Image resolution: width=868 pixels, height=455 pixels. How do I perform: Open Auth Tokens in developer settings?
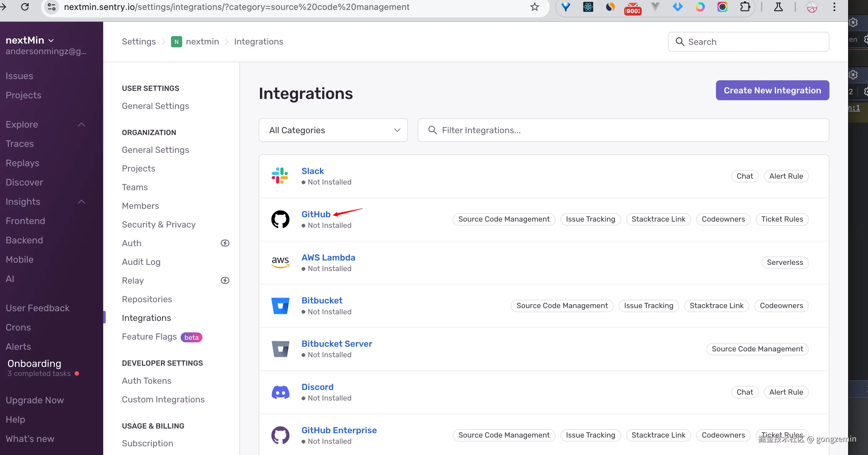pos(146,380)
